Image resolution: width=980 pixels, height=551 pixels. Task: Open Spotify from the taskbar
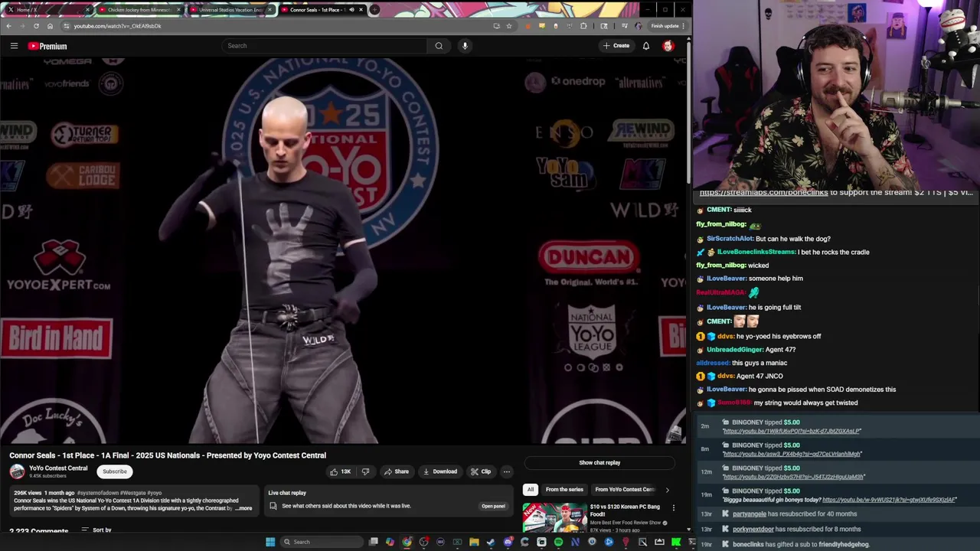pos(558,542)
